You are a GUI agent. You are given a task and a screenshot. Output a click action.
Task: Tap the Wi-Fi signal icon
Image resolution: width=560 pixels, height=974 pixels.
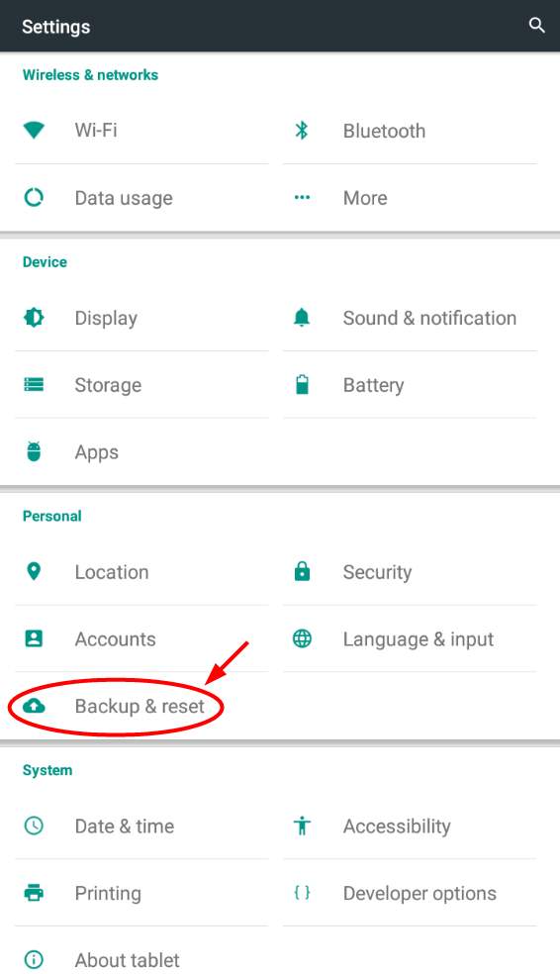point(34,131)
